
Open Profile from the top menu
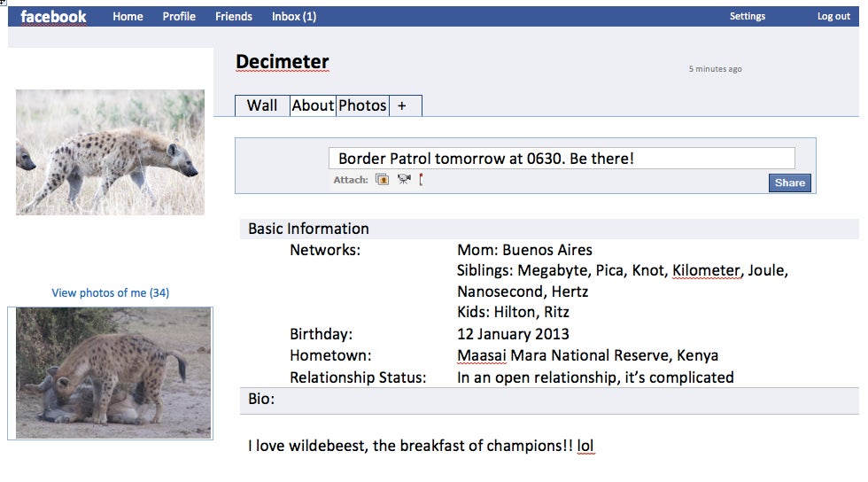click(x=179, y=17)
